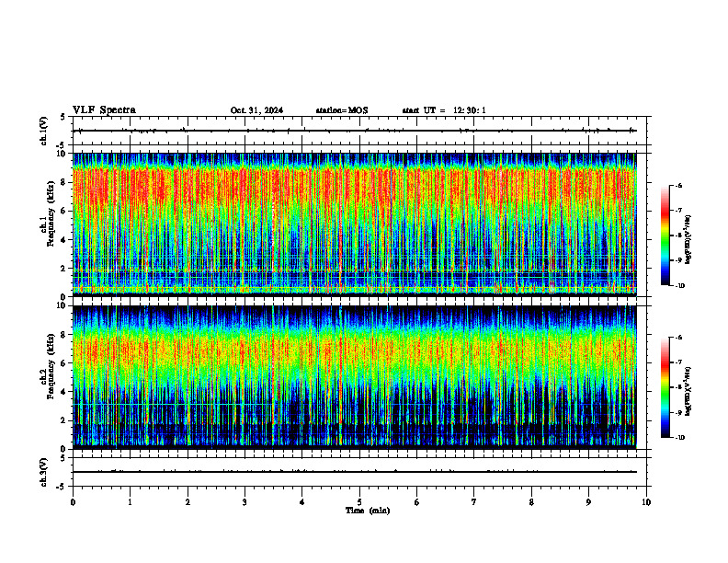Click the ch.2 frequency tick label "8"
728x563 pixels.
tap(64, 335)
